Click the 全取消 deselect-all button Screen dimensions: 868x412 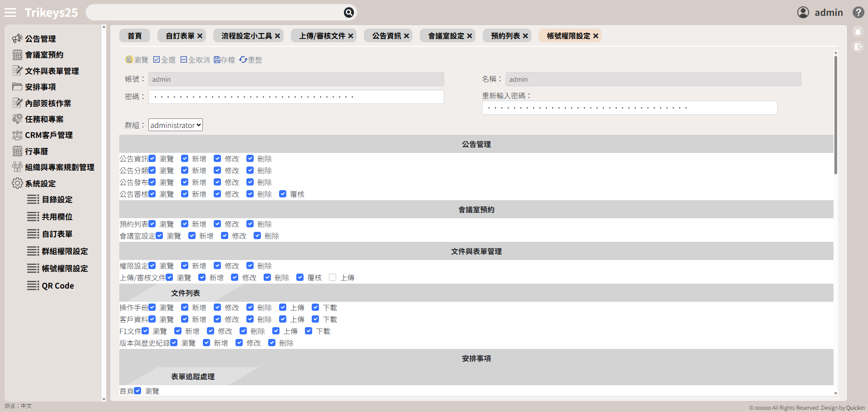tap(195, 60)
